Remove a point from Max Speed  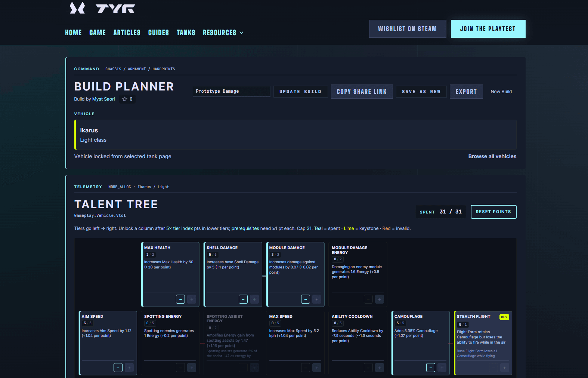click(306, 368)
